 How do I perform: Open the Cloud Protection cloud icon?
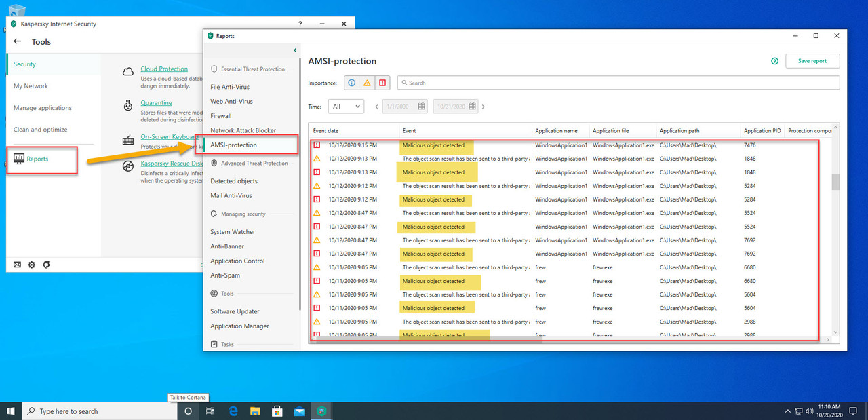[127, 71]
